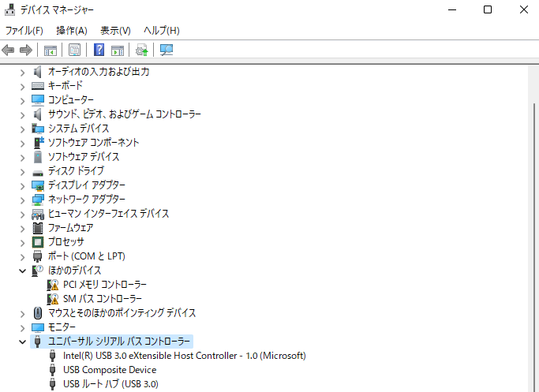The image size is (539, 392).
Task: Click the blue Help question-mark icon
Action: coord(99,50)
